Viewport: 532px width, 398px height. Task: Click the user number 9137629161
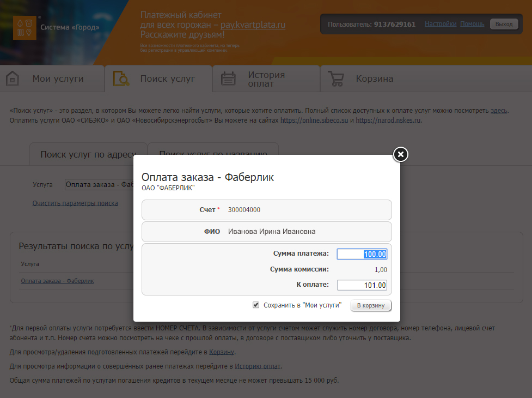tap(395, 24)
